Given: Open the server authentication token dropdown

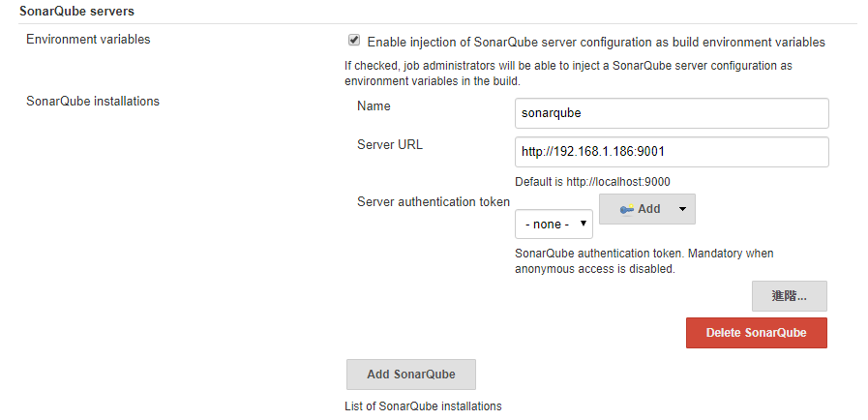Looking at the screenshot, I should click(554, 225).
